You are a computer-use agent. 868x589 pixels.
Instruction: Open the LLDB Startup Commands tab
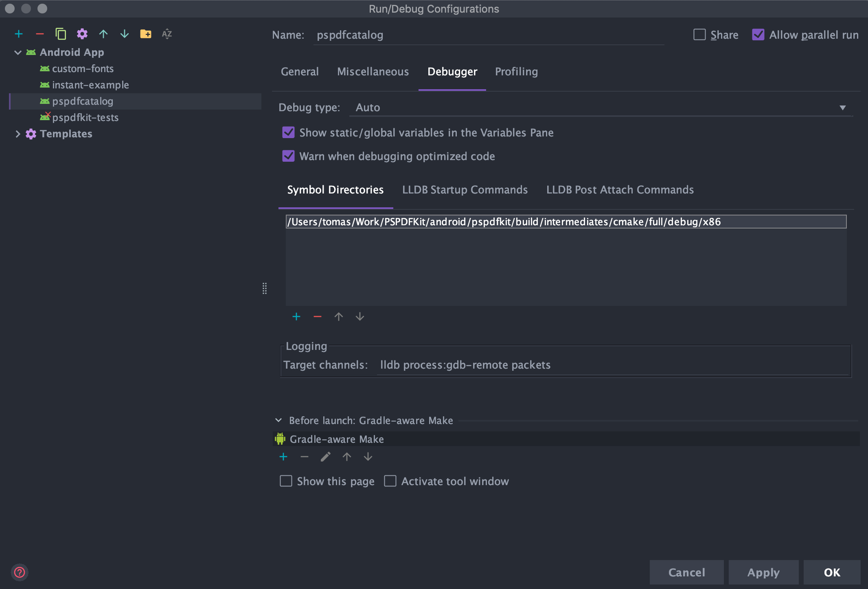click(x=465, y=189)
